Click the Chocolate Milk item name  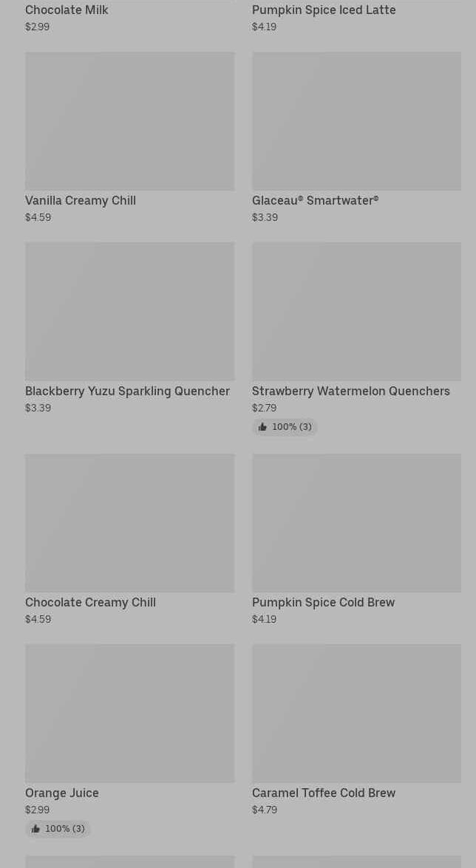tap(67, 10)
